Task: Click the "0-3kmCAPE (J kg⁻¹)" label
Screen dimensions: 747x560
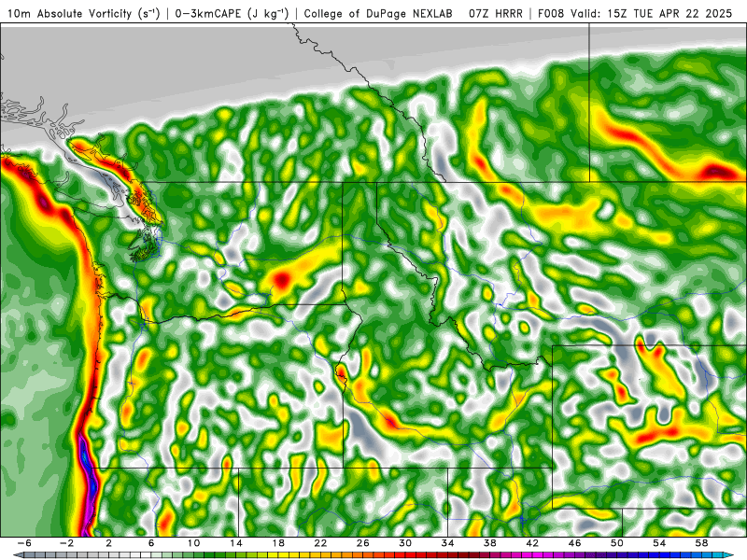Action: (232, 13)
